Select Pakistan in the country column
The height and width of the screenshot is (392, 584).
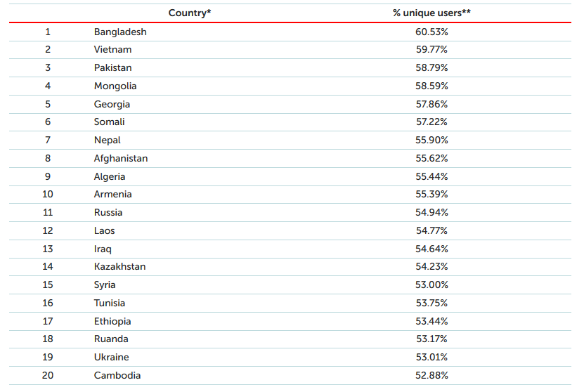112,68
